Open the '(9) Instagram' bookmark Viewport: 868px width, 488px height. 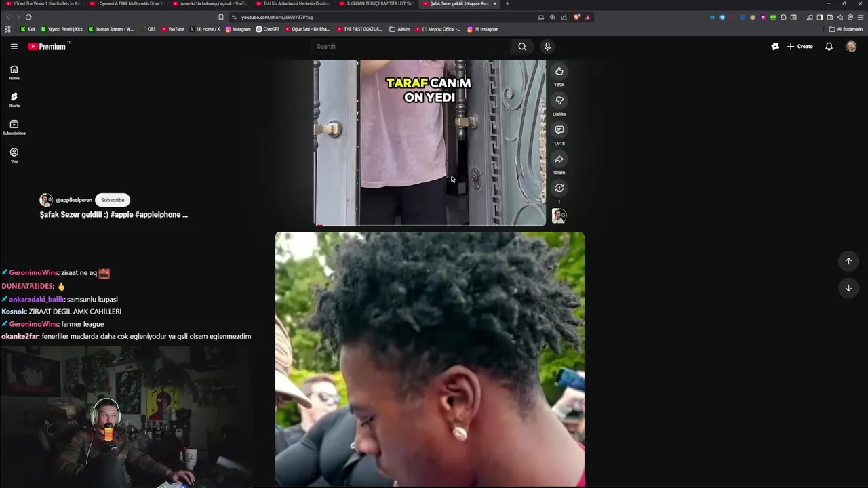pos(483,29)
